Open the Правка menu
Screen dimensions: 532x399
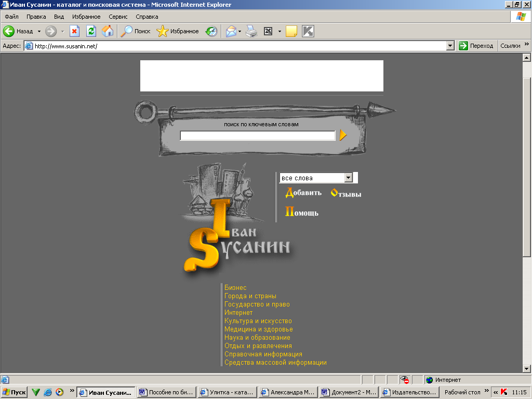pyautogui.click(x=36, y=17)
